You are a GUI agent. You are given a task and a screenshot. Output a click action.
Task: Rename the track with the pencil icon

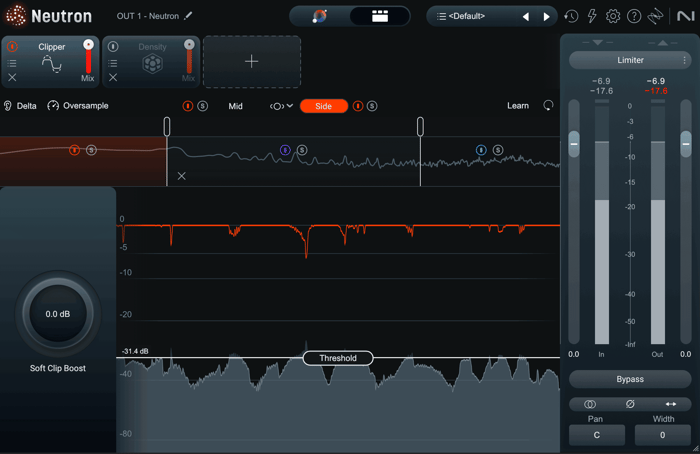(x=188, y=16)
